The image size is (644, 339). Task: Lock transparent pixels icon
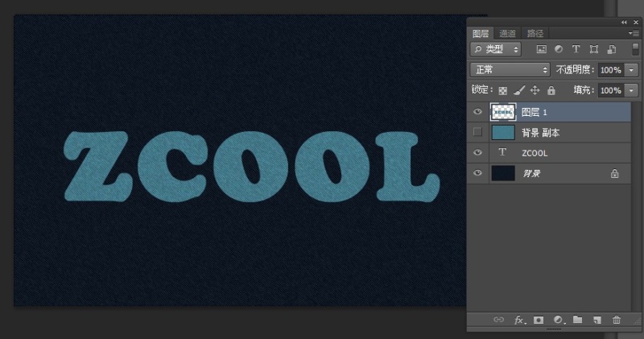tap(503, 91)
